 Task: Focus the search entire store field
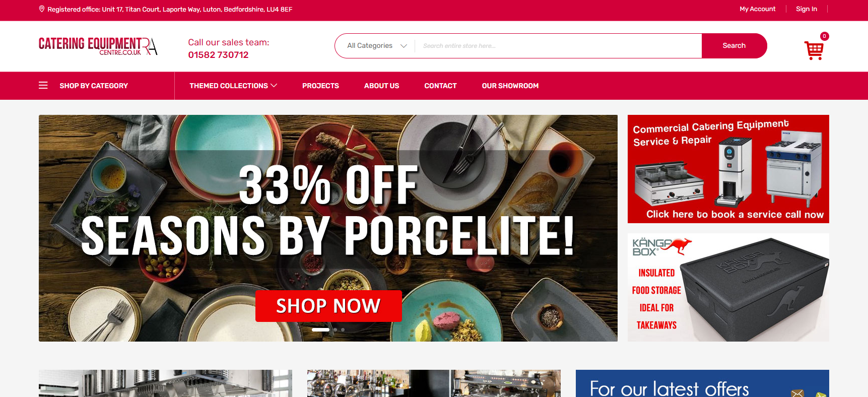pos(558,46)
